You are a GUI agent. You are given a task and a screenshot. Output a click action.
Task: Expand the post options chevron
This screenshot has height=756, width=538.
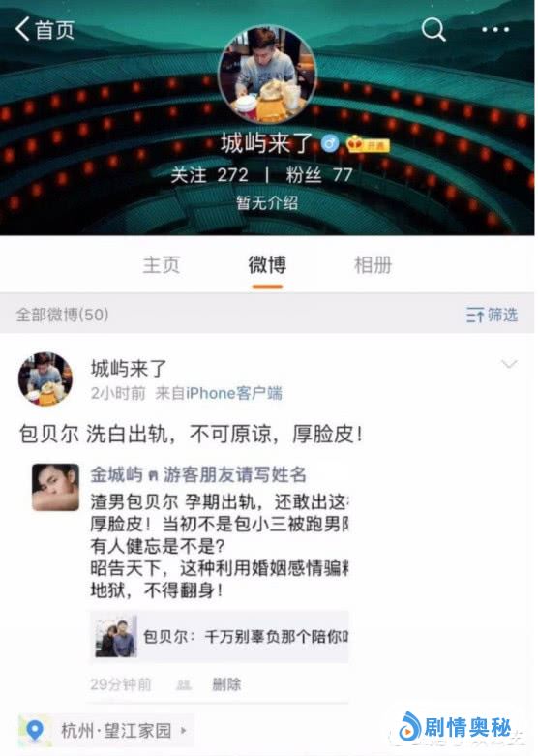tap(509, 364)
